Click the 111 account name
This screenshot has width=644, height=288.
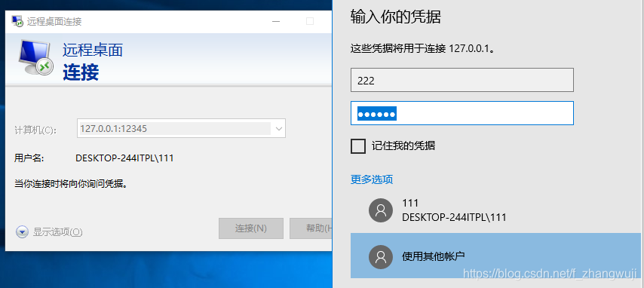(410, 203)
